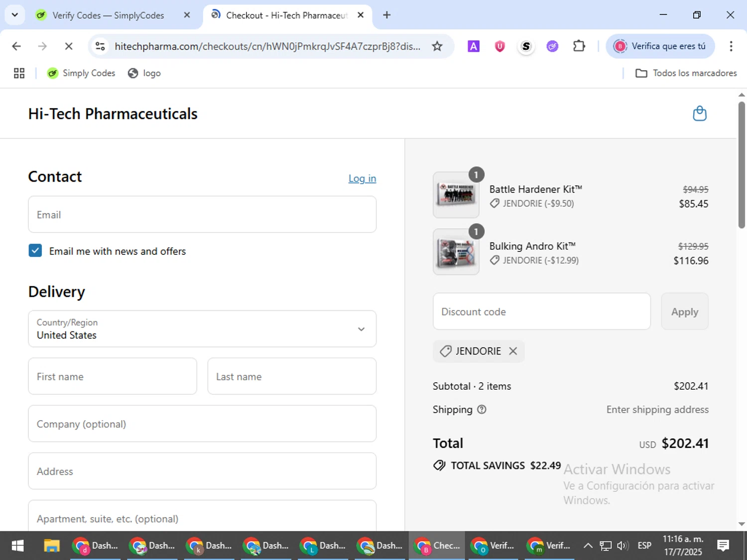Click the Bulking Andro Kit thumbnail
This screenshot has width=747, height=560.
pyautogui.click(x=456, y=252)
